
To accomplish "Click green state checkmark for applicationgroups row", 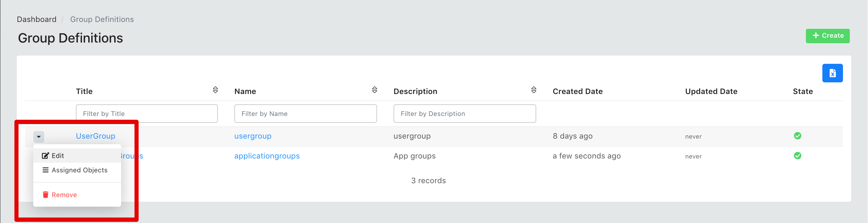I will point(797,156).
